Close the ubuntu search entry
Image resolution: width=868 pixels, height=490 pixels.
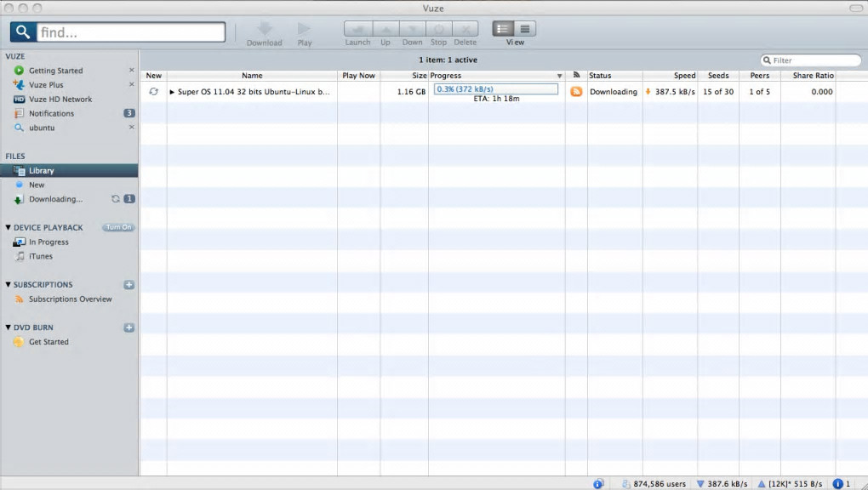131,127
